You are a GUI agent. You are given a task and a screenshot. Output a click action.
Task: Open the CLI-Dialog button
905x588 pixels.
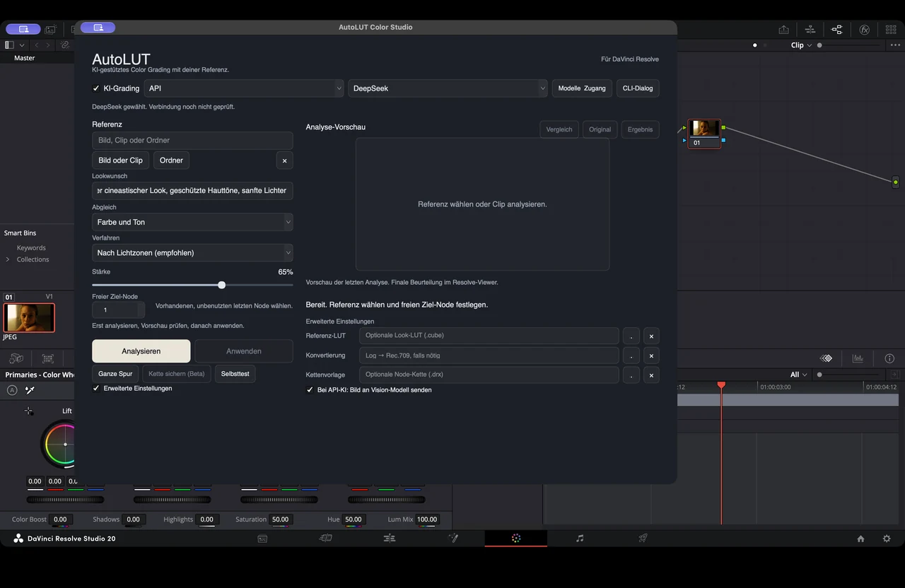[x=638, y=88]
